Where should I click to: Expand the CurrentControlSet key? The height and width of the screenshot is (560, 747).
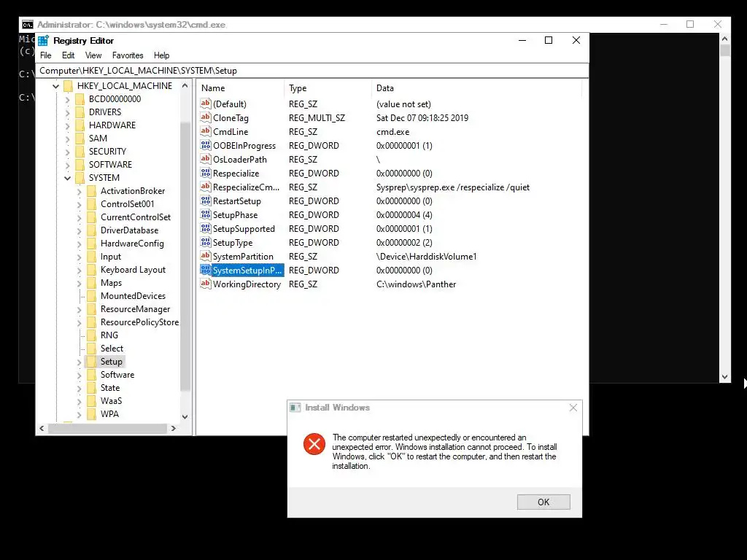click(x=79, y=217)
